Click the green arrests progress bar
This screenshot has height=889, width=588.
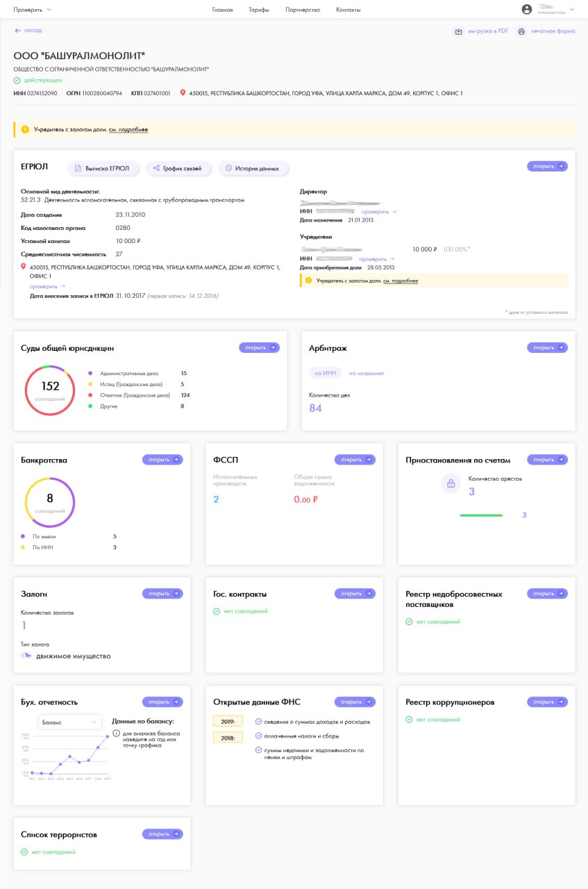pyautogui.click(x=481, y=515)
